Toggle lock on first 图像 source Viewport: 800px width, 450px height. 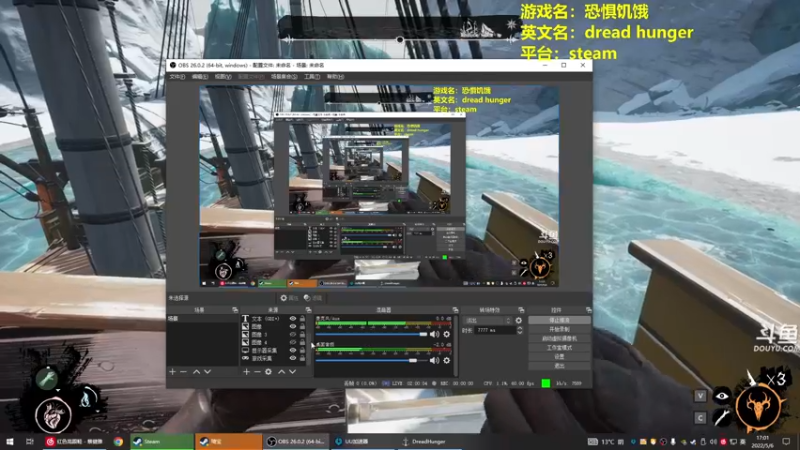[x=303, y=327]
